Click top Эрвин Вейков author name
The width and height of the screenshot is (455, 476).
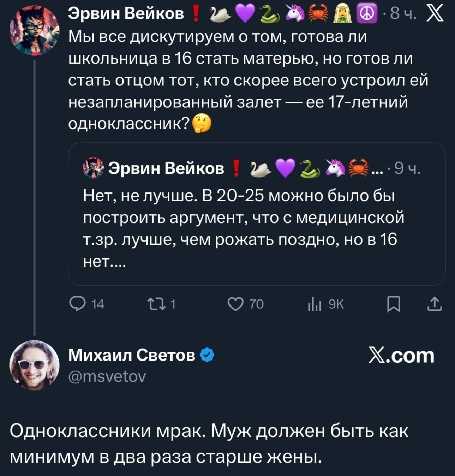(126, 13)
